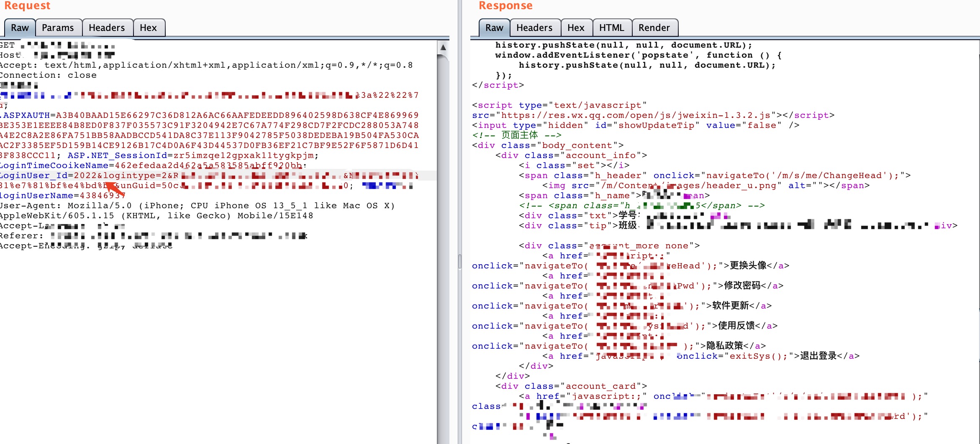980x444 pixels.
Task: Switch to Headers tab in Request panel
Action: [107, 28]
